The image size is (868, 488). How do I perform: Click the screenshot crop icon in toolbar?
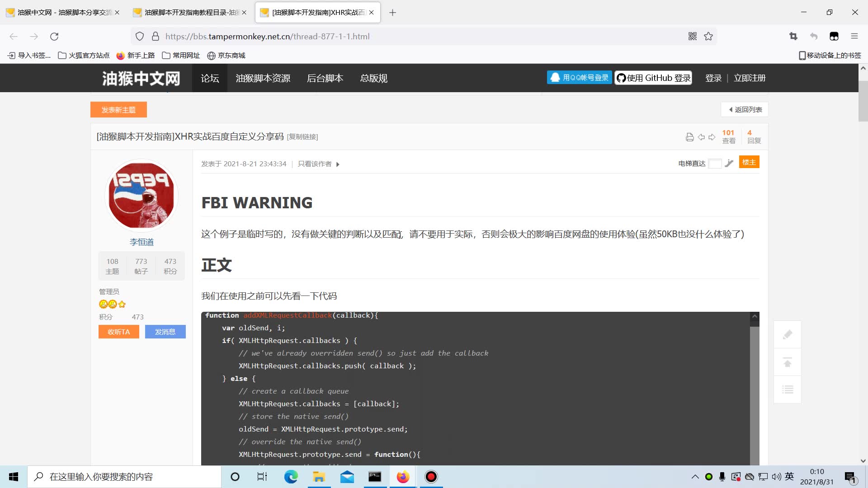point(793,37)
